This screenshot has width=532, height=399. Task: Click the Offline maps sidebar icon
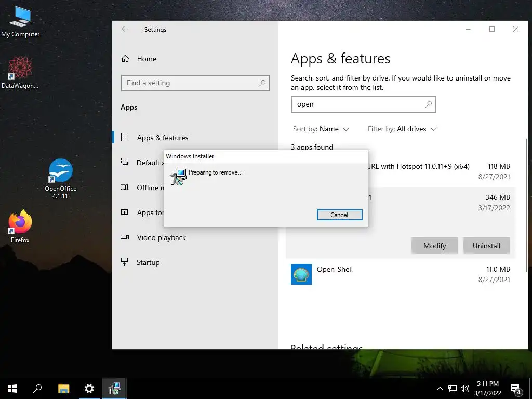(x=125, y=187)
